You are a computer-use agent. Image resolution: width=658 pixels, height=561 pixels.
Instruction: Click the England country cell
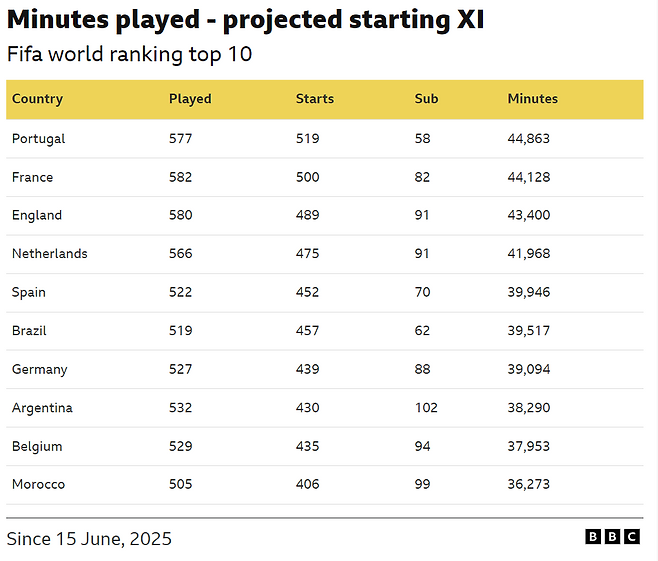[37, 215]
